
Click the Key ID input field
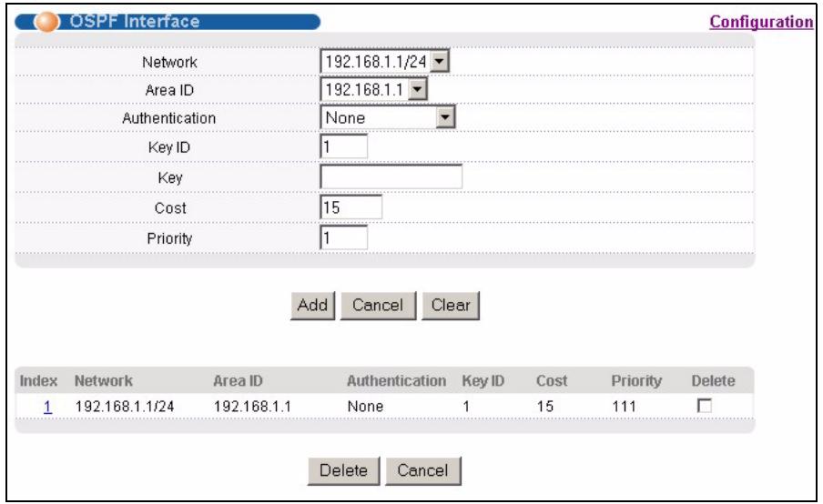click(344, 146)
